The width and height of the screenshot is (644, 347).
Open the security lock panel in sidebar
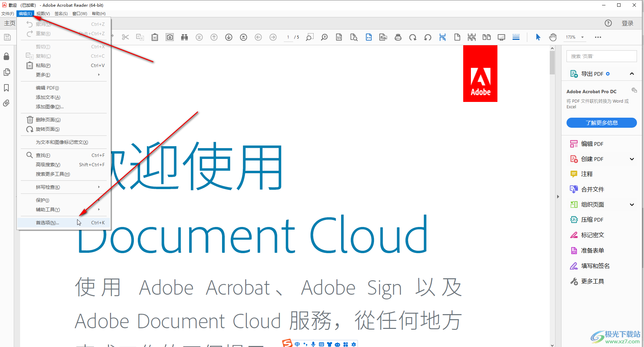pos(6,56)
